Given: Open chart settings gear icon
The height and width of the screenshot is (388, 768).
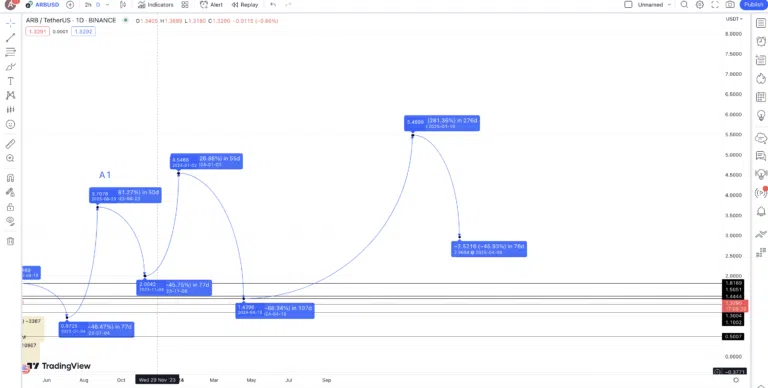Looking at the screenshot, I should [x=699, y=5].
